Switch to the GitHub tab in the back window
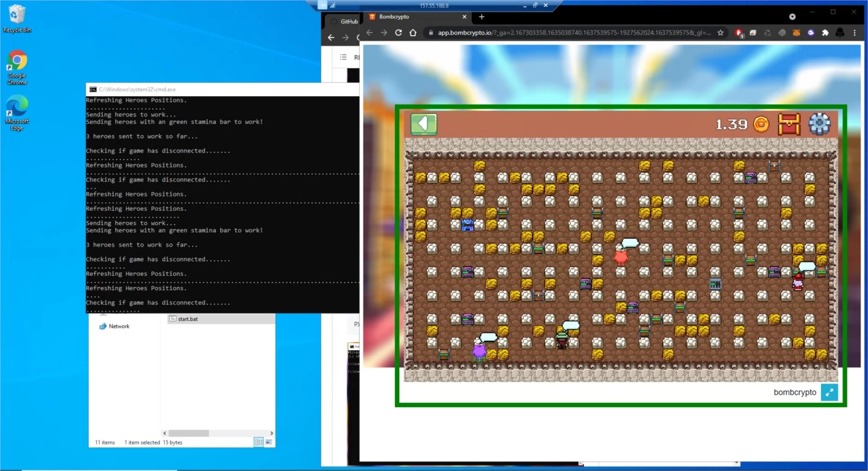868x471 pixels. coord(343,21)
